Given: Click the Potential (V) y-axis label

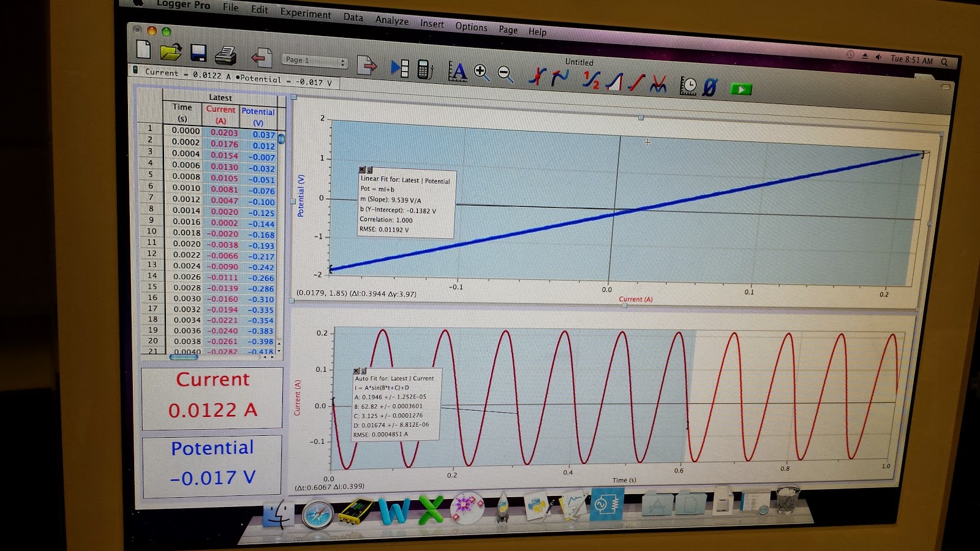Looking at the screenshot, I should 300,196.
